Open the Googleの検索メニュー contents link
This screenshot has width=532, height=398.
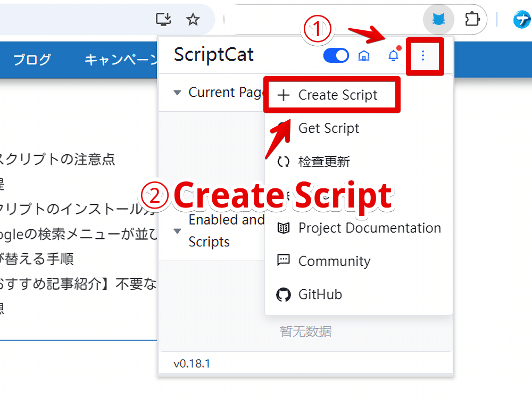pyautogui.click(x=78, y=234)
